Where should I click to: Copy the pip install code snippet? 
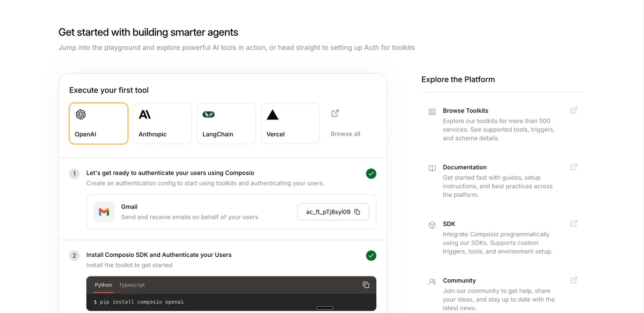click(366, 285)
